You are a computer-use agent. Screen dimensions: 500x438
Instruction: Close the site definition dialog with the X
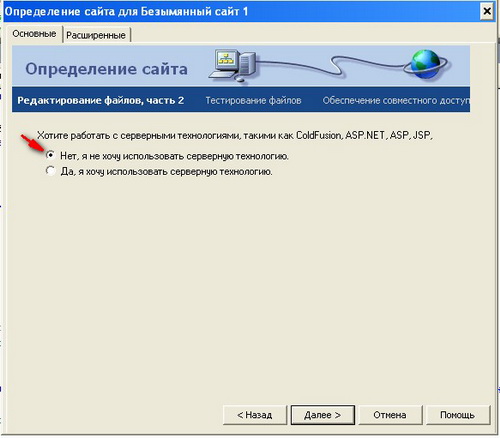click(487, 11)
